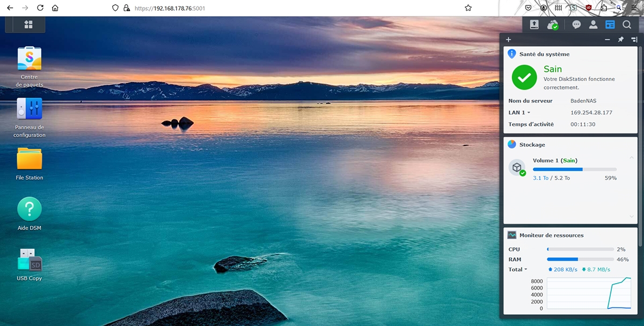Click the CPU usage bar

pyautogui.click(x=580, y=249)
